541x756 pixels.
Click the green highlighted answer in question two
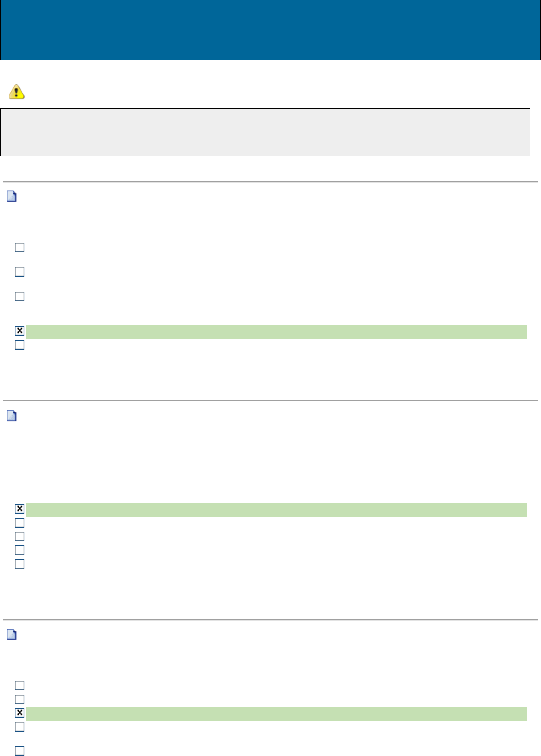coord(276,510)
